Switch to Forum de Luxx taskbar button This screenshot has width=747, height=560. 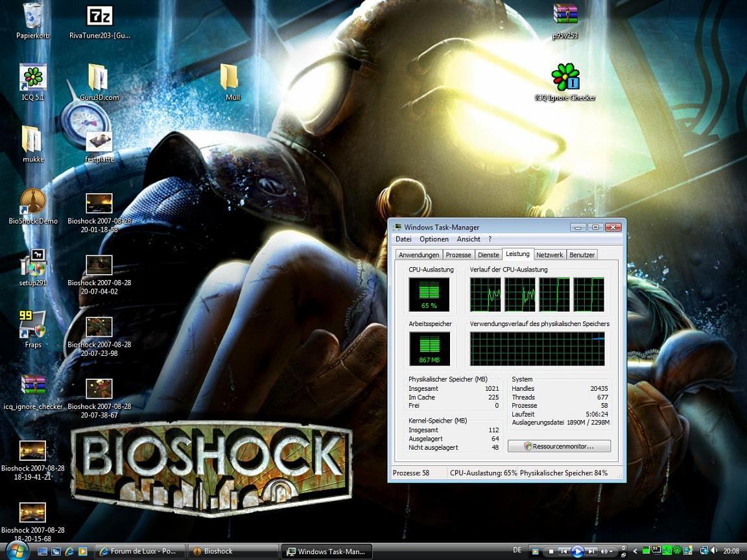tap(139, 552)
